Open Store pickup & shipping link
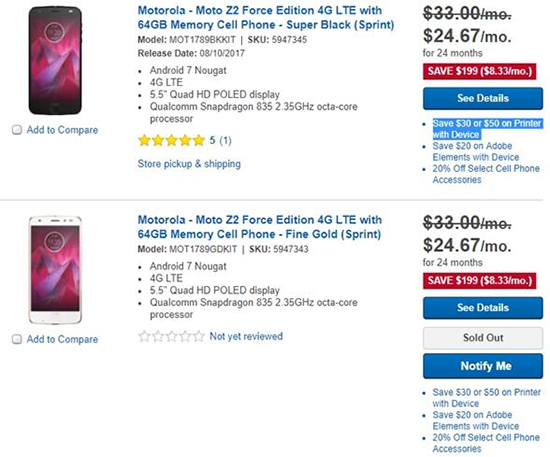Image resolution: width=550 pixels, height=457 pixels. pyautogui.click(x=189, y=164)
